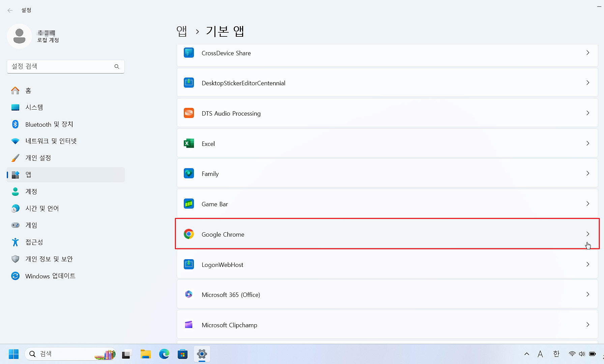Open Microsoft Store from taskbar
Image resolution: width=604 pixels, height=364 pixels.
click(x=183, y=354)
